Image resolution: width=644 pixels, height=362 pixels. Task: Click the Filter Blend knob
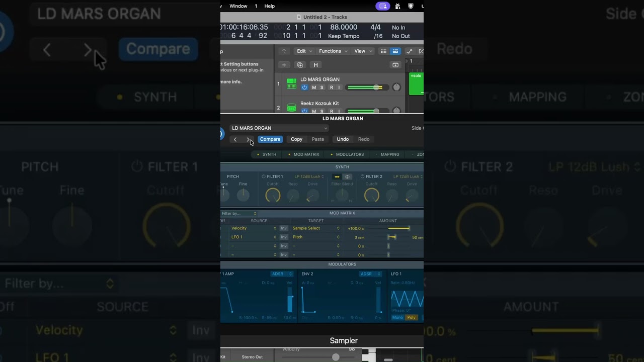coord(342,196)
